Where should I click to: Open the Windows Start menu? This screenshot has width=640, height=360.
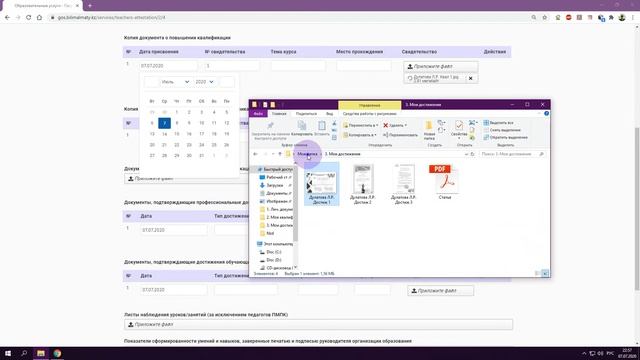8,353
